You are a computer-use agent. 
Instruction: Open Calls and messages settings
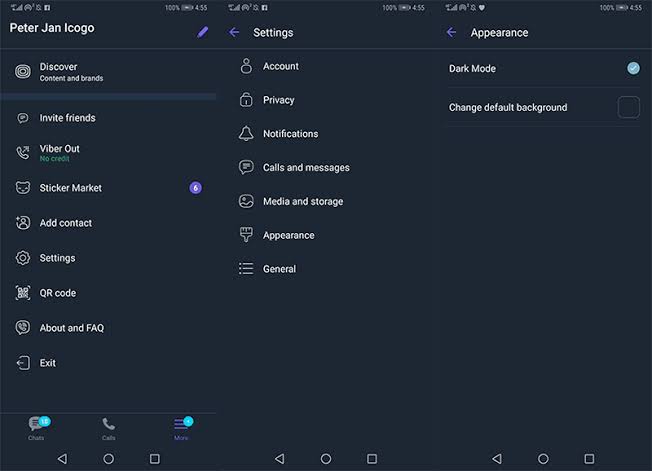point(306,168)
